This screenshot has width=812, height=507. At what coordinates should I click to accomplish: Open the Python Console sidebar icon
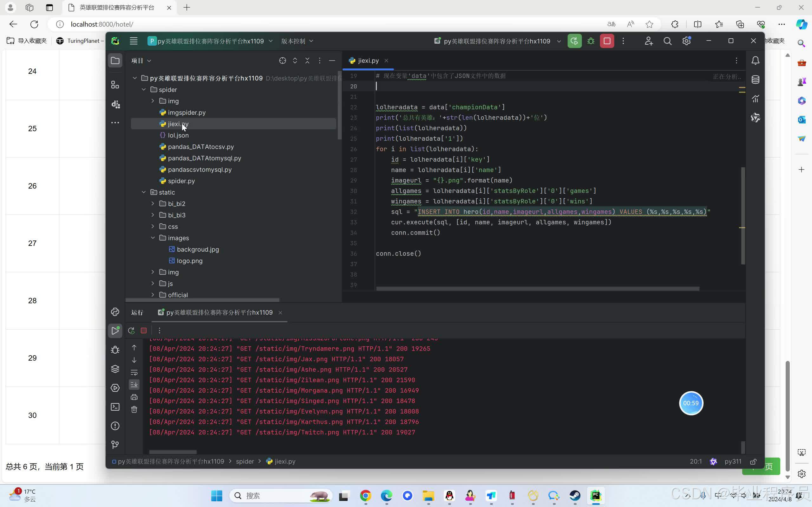click(x=115, y=312)
